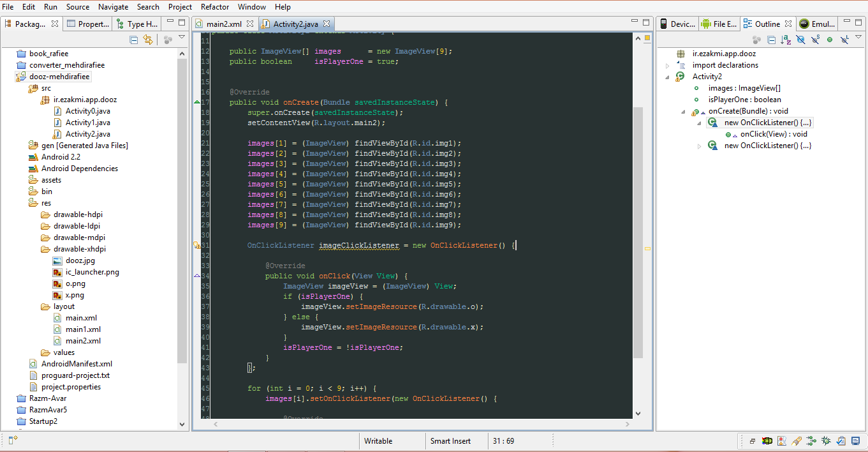Open the Outline view menu triangle

pyautogui.click(x=859, y=38)
